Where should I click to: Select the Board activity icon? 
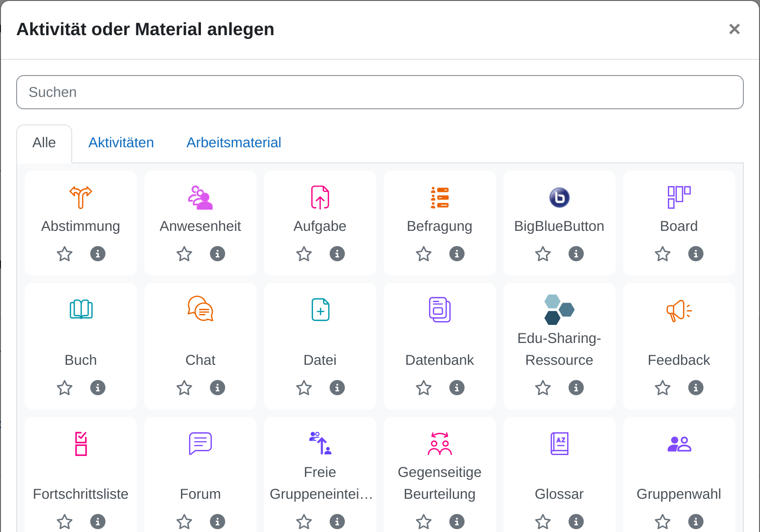(x=679, y=198)
